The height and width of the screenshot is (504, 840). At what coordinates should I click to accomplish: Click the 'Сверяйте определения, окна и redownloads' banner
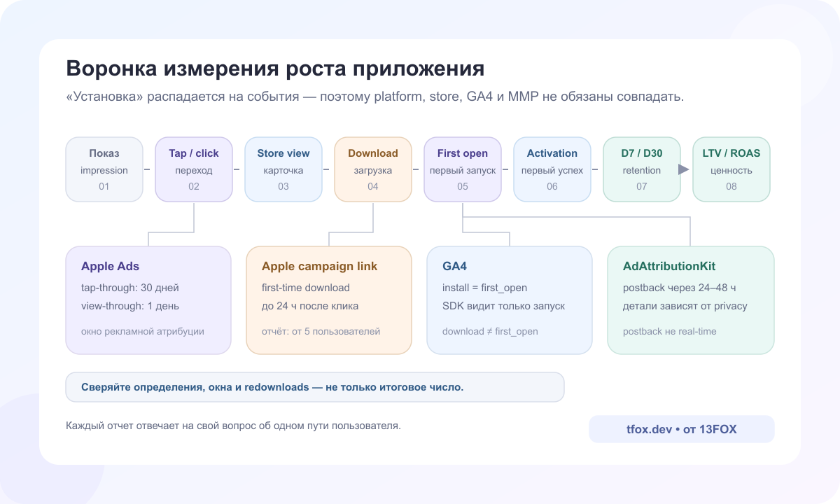click(x=315, y=387)
